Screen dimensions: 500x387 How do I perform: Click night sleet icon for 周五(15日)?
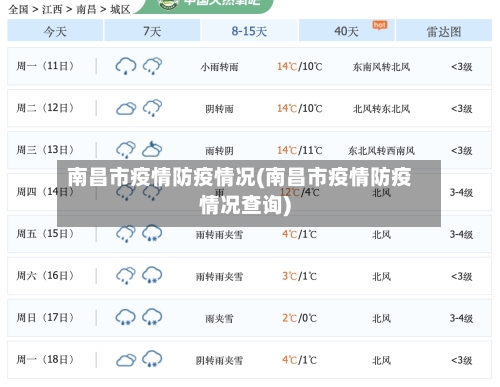(152, 233)
